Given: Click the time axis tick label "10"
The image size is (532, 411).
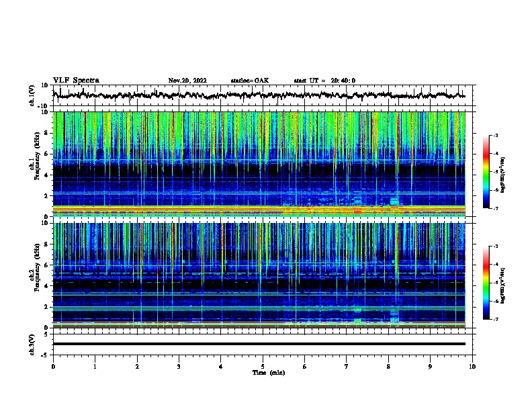Looking at the screenshot, I should (x=472, y=367).
